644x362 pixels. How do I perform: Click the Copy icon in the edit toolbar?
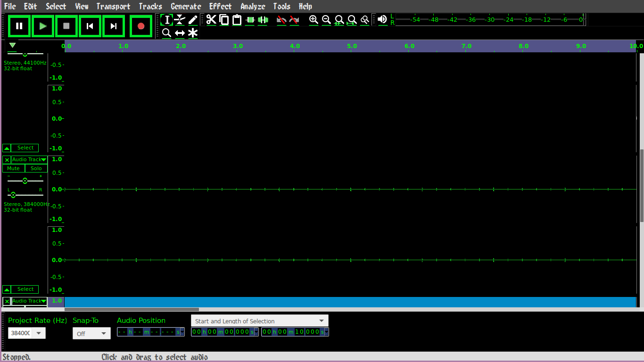tap(224, 20)
